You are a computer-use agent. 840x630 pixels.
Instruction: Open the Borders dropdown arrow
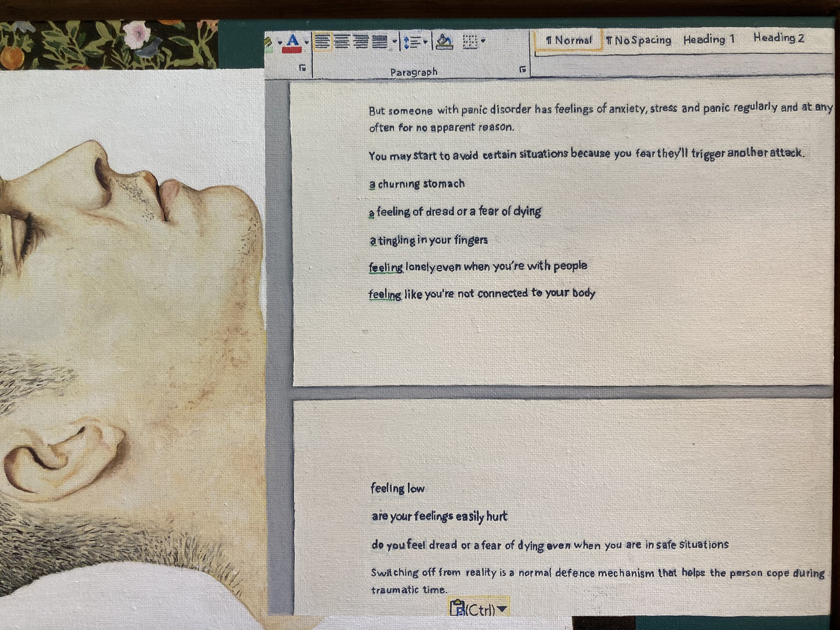tap(483, 41)
